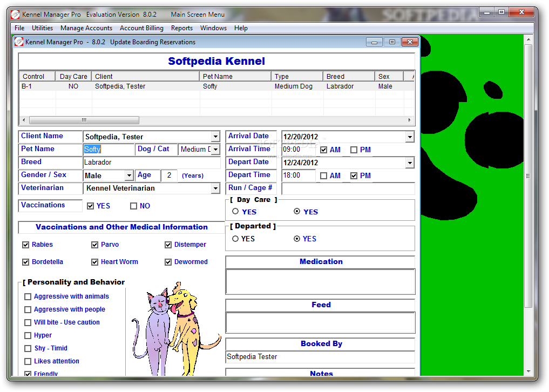Image resolution: width=549 pixels, height=392 pixels.
Task: Click the Booked By input field
Action: point(320,357)
